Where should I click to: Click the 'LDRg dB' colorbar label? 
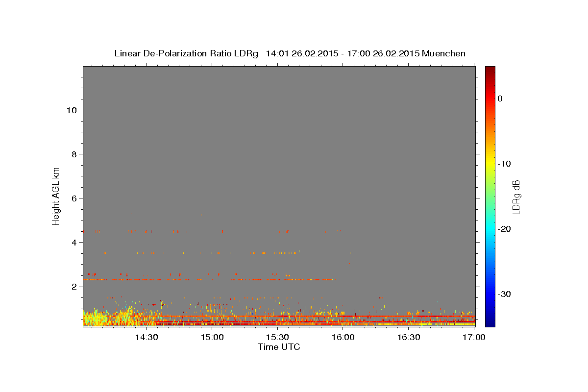click(516, 197)
